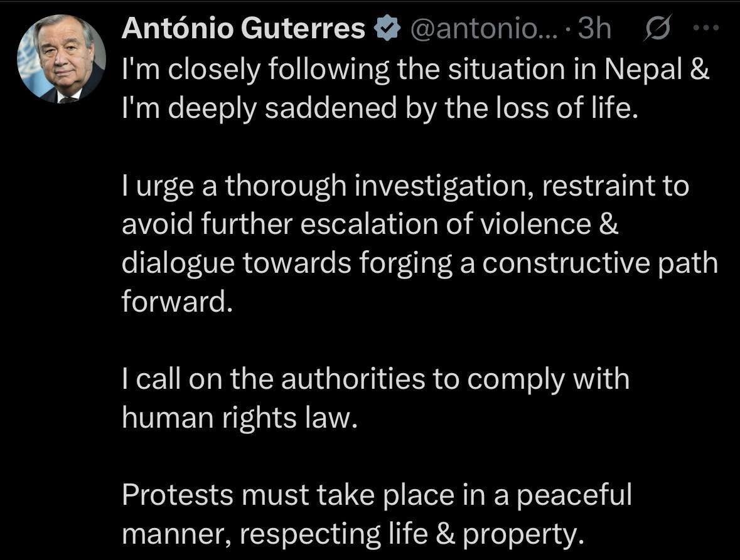This screenshot has width=740, height=560.
Task: Click the 3h post timestamp
Action: [x=594, y=28]
